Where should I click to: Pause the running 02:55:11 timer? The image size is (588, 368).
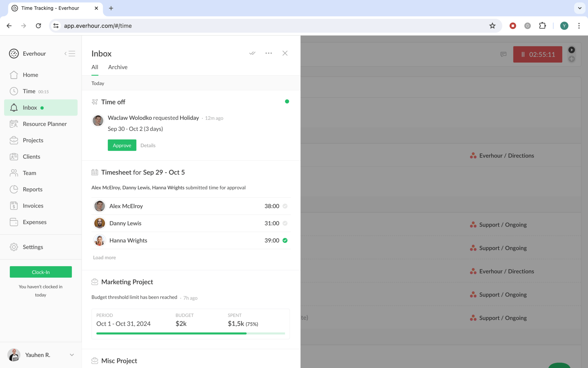tap(523, 54)
